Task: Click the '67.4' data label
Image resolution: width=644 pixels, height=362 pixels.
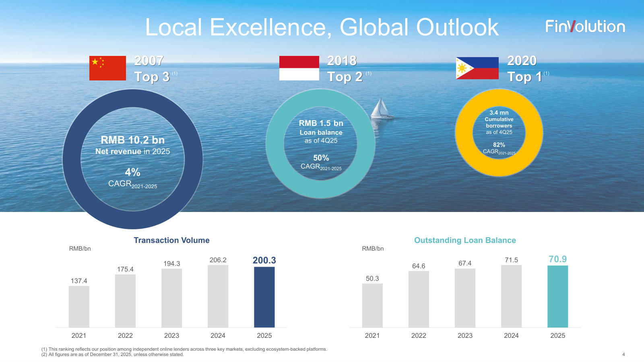Action: click(x=465, y=263)
